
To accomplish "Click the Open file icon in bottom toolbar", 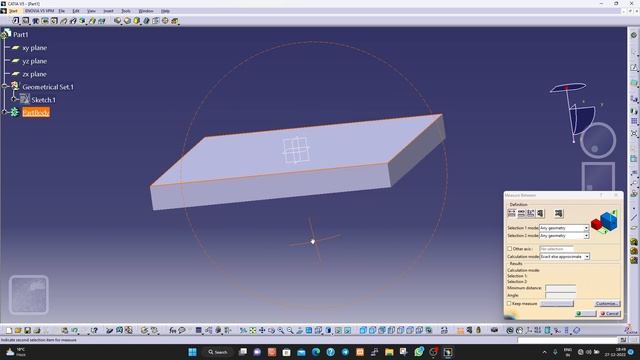I will [18, 330].
